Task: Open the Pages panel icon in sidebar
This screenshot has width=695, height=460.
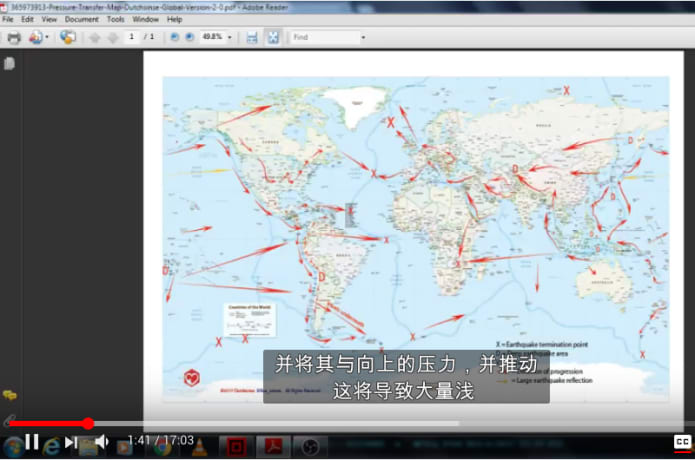Action: 9,64
